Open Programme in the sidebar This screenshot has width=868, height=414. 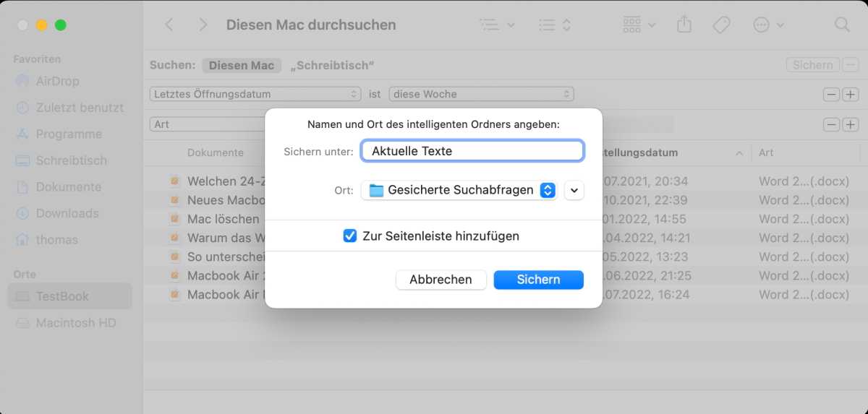pos(69,134)
